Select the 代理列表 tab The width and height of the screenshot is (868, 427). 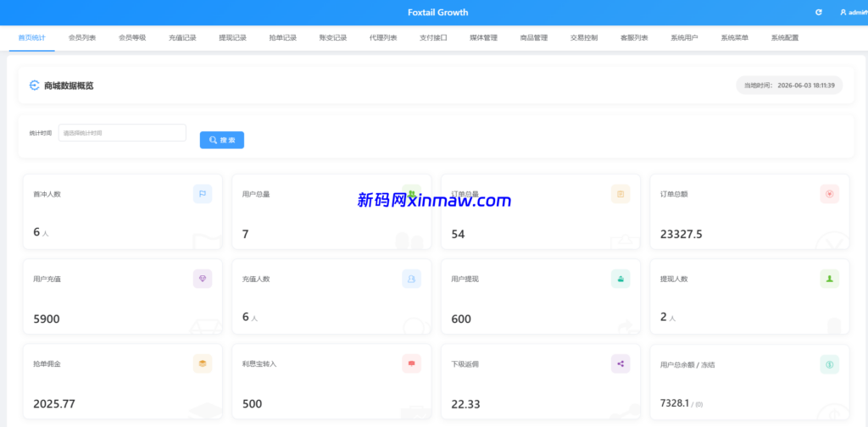383,38
